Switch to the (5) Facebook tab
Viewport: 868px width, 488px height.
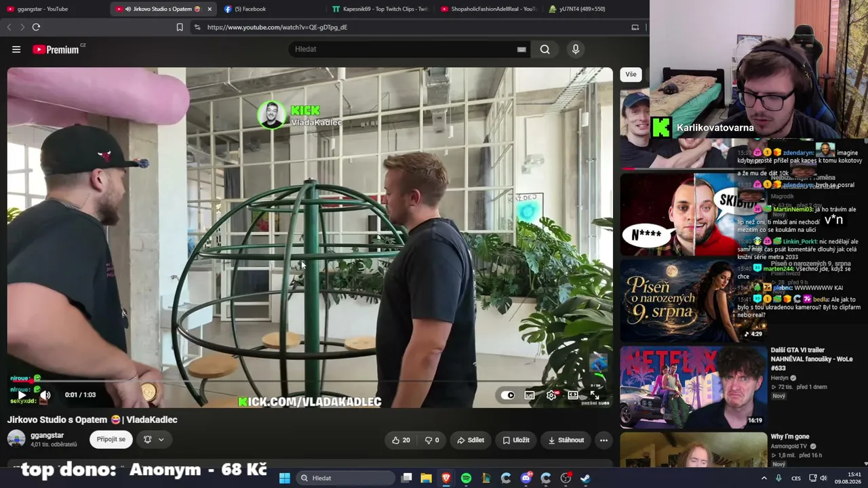pos(271,9)
